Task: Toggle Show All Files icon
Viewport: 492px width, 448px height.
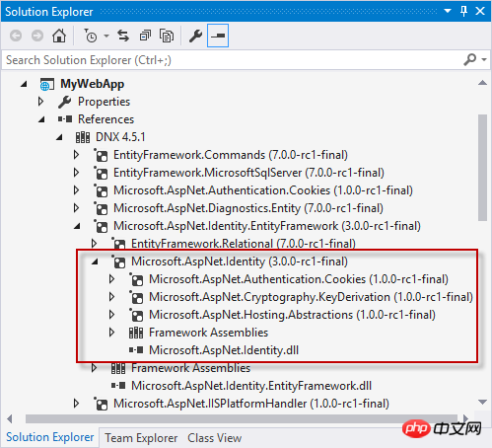Action: (167, 36)
